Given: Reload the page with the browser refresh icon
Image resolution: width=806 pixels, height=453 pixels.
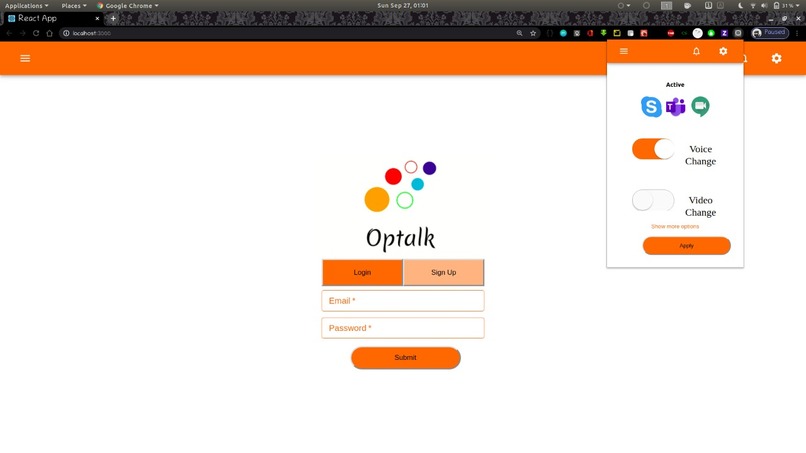Looking at the screenshot, I should (x=36, y=33).
